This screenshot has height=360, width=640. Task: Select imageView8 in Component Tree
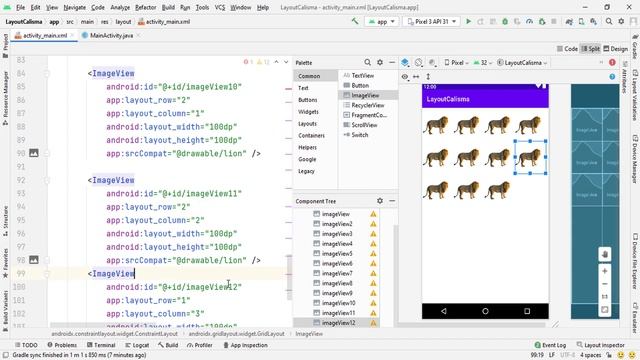coord(337,283)
